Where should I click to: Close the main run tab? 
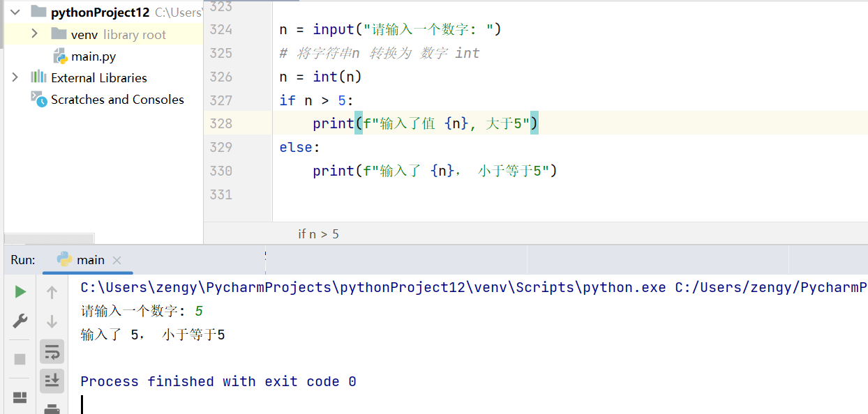(117, 260)
